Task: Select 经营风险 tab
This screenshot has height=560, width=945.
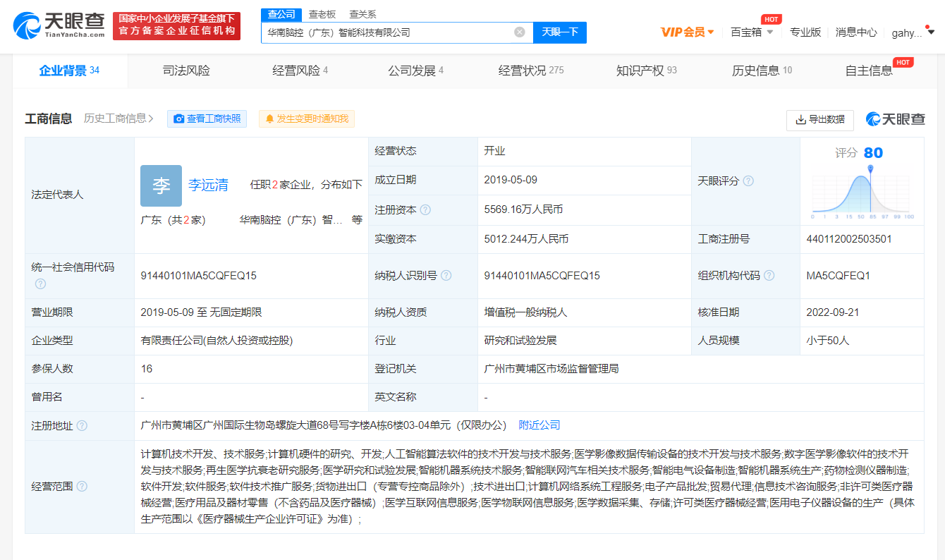Action: click(300, 71)
